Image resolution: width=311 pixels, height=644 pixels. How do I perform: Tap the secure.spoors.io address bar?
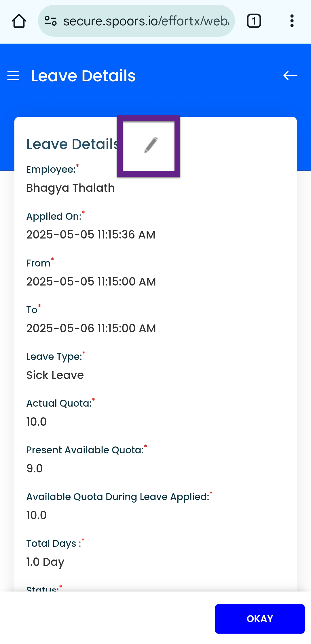pyautogui.click(x=145, y=21)
